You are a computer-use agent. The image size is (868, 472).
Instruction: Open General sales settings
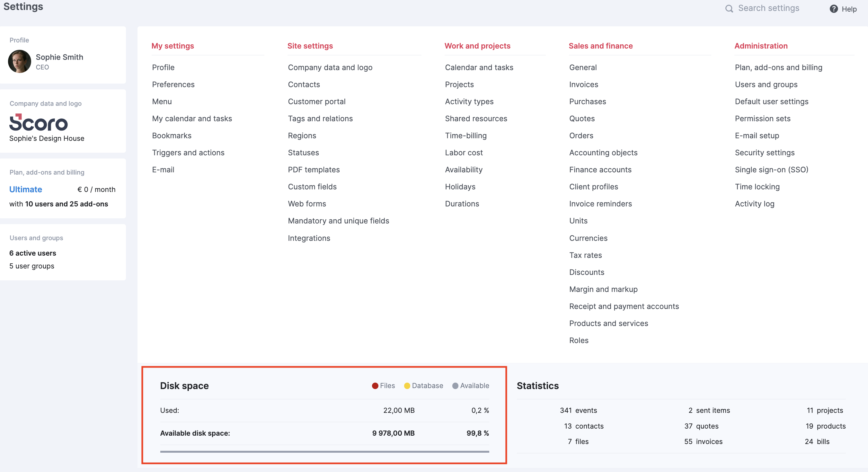[x=583, y=68]
